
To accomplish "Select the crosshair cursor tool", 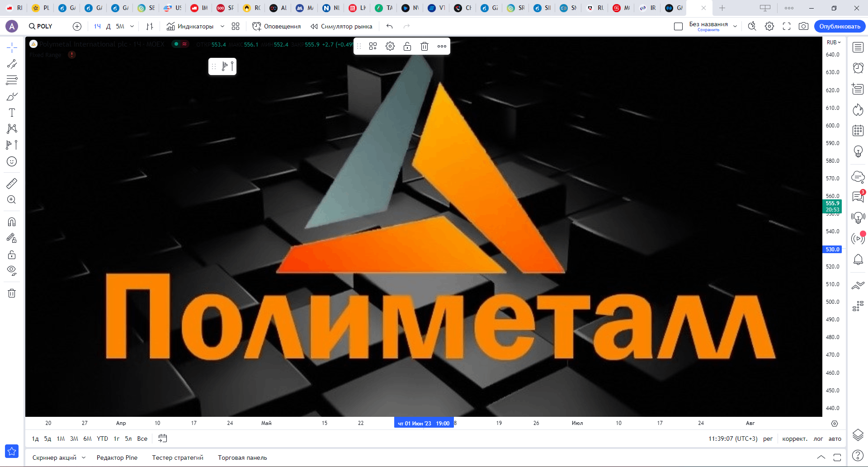I will (12, 47).
